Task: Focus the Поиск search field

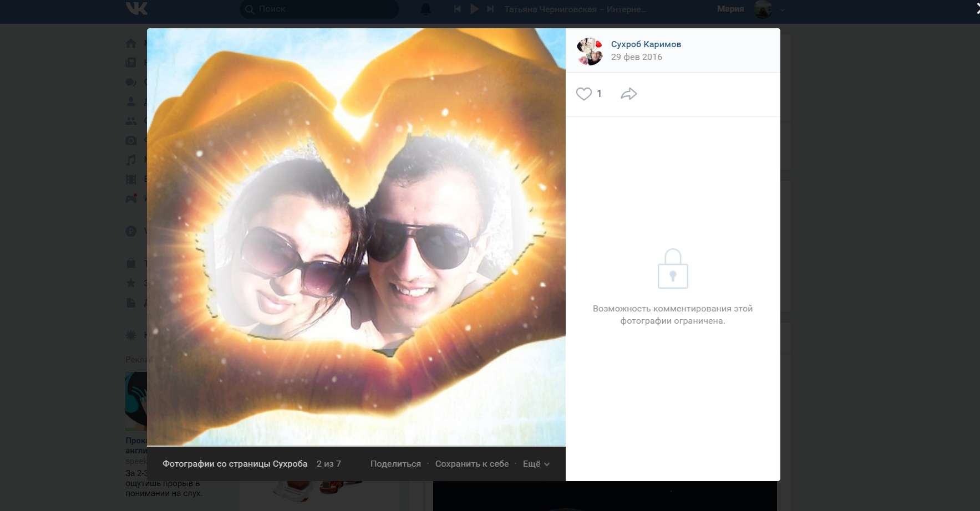Action: 319,9
